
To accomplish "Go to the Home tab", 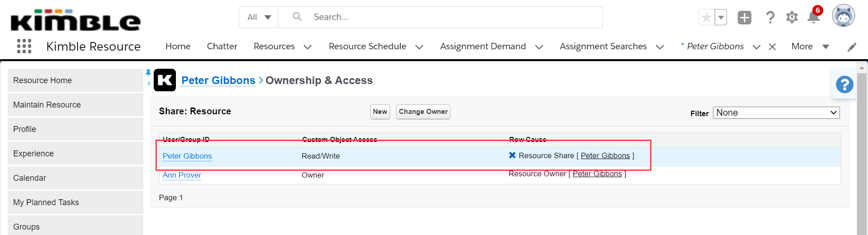I will pos(178,47).
